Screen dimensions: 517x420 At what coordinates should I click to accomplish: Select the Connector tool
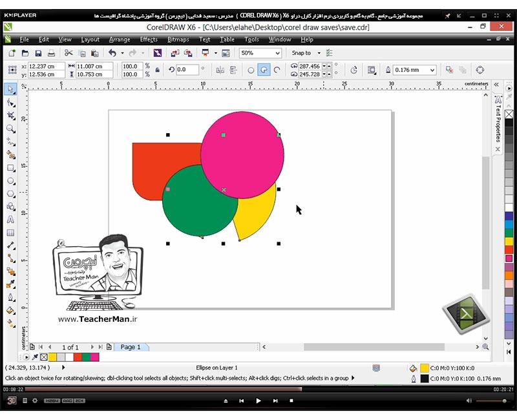coord(10,258)
